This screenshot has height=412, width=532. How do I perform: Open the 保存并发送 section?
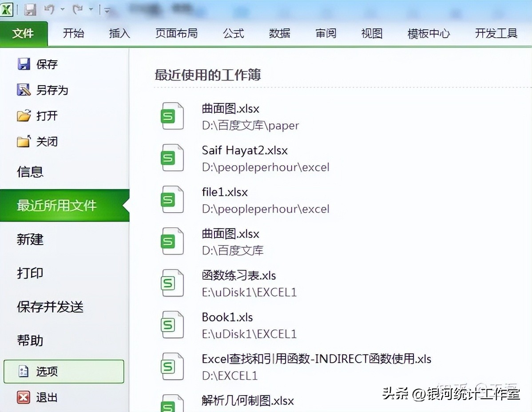50,306
